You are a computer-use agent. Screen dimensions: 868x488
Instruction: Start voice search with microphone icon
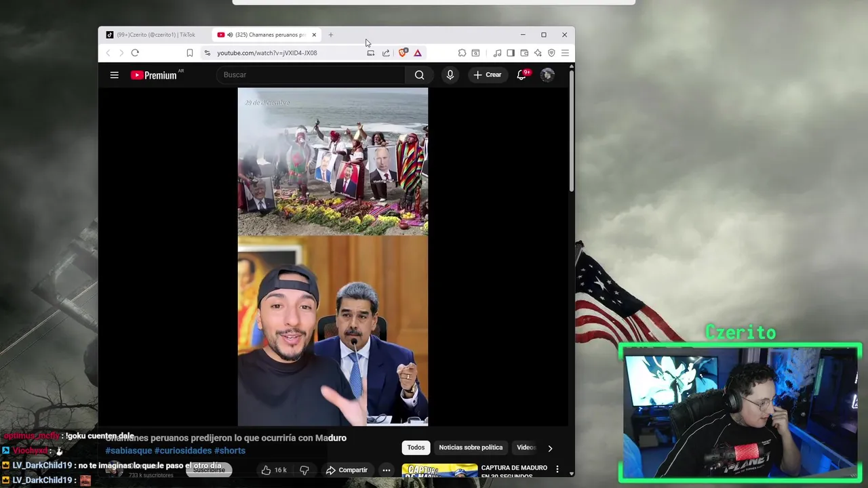pos(450,75)
